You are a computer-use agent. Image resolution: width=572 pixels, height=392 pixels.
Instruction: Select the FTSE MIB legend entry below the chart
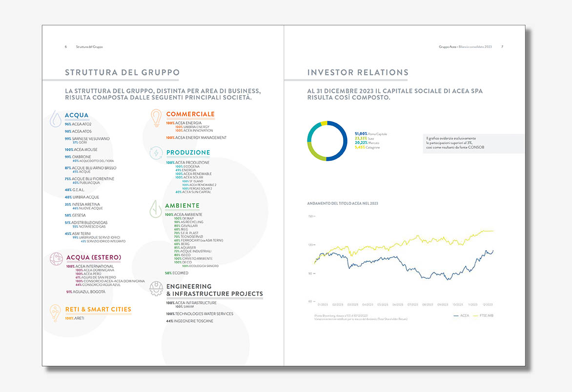click(x=483, y=315)
